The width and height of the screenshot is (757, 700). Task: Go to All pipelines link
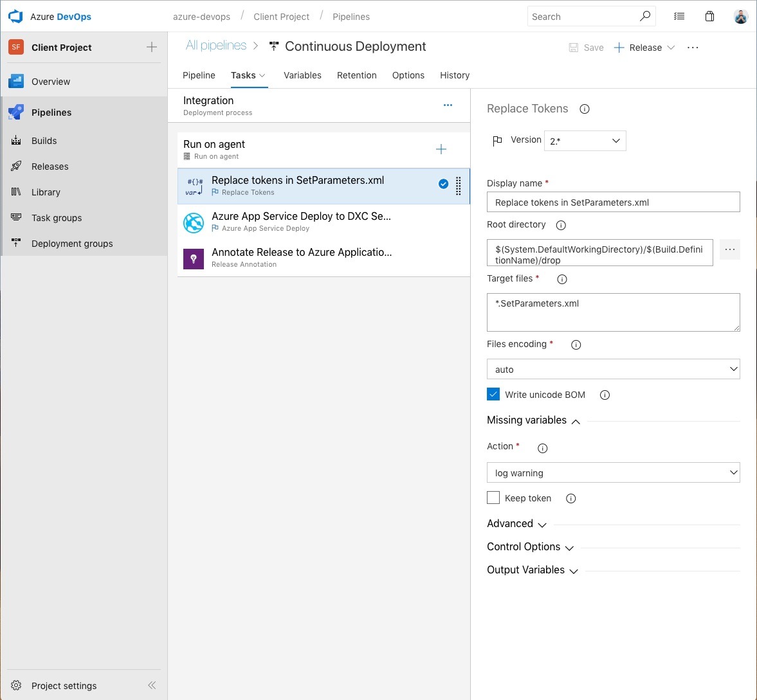point(216,46)
